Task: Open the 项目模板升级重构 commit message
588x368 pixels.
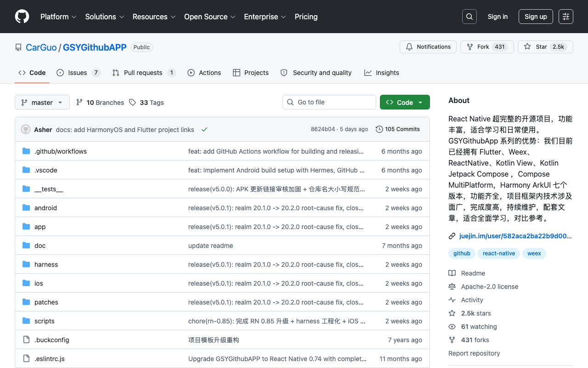Action: pyautogui.click(x=214, y=340)
